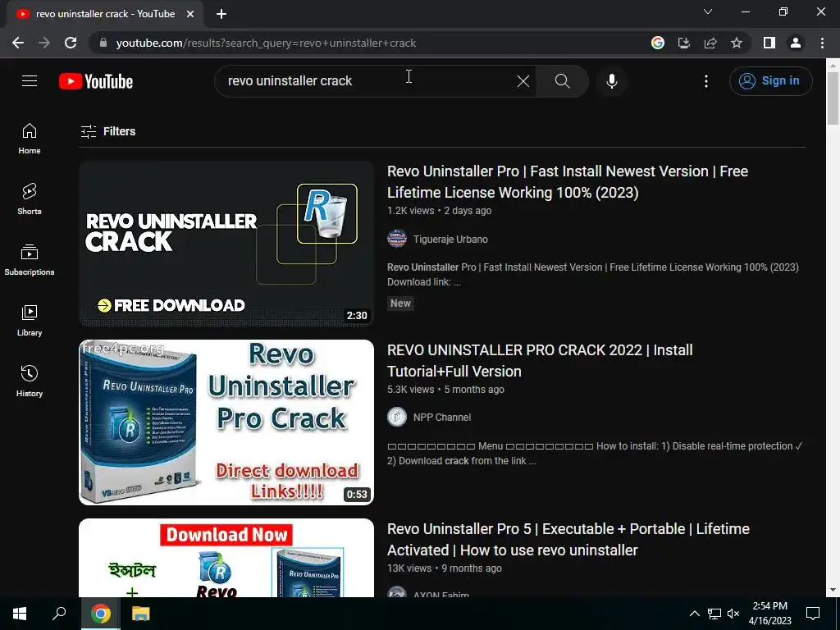Start voice search with the microphone
The image size is (840, 630).
(x=612, y=81)
